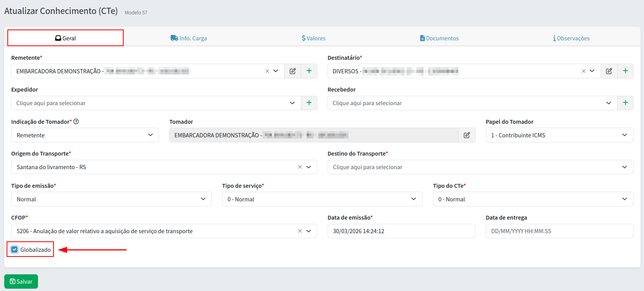Switch to the Info. Carga tab
Screen dimensions: 644x291
coord(189,38)
